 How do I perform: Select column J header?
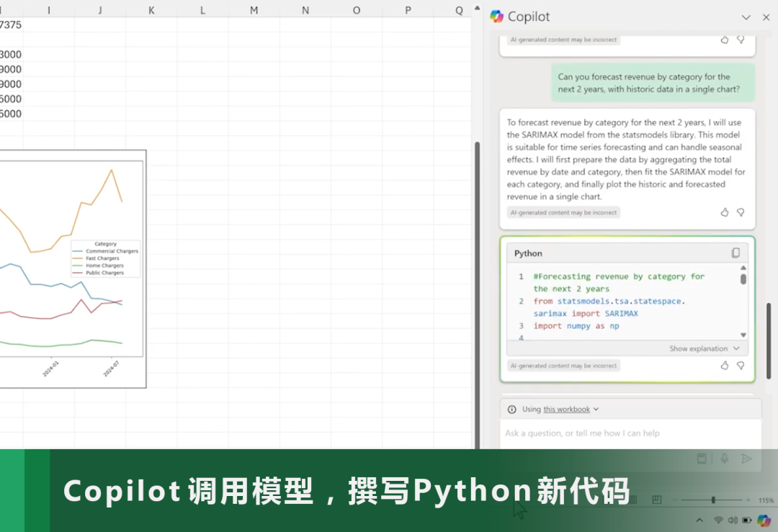point(99,10)
